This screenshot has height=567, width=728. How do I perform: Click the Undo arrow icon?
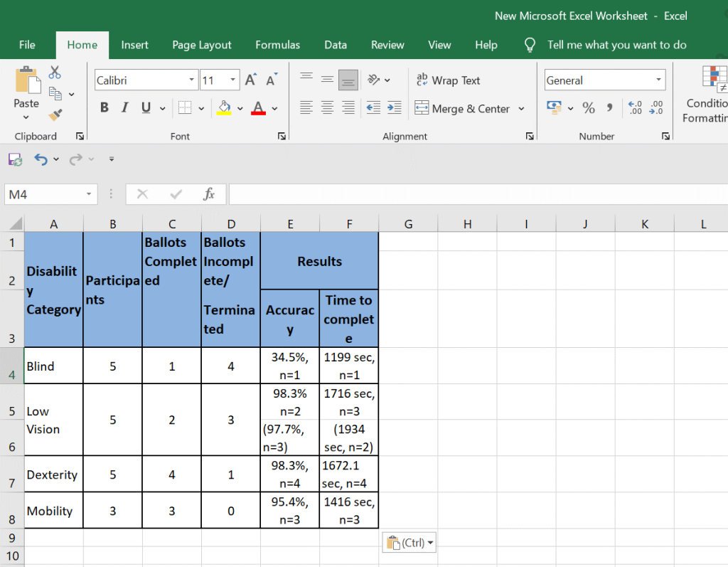tap(41, 159)
